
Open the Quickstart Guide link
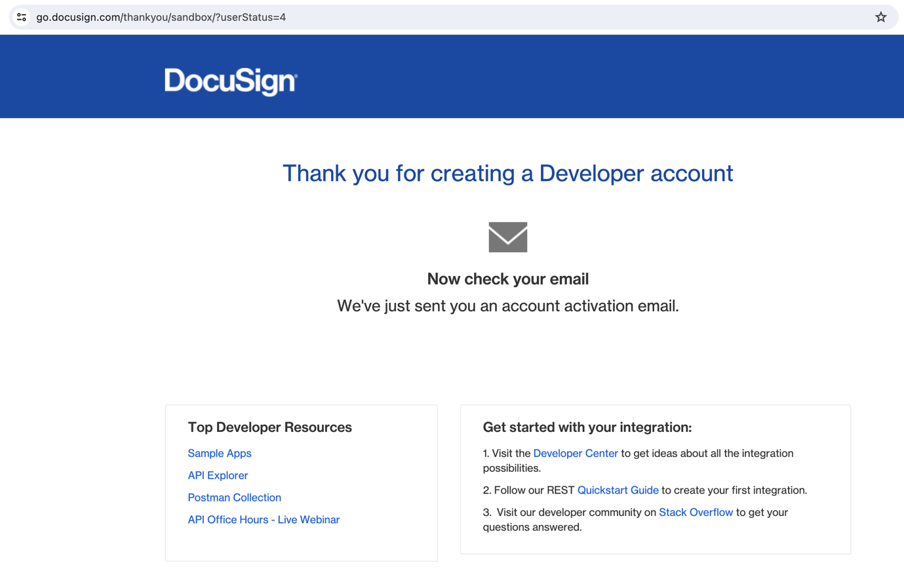618,490
